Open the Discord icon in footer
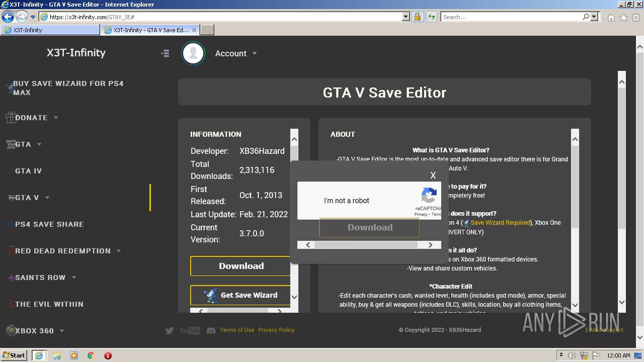 coord(211,330)
